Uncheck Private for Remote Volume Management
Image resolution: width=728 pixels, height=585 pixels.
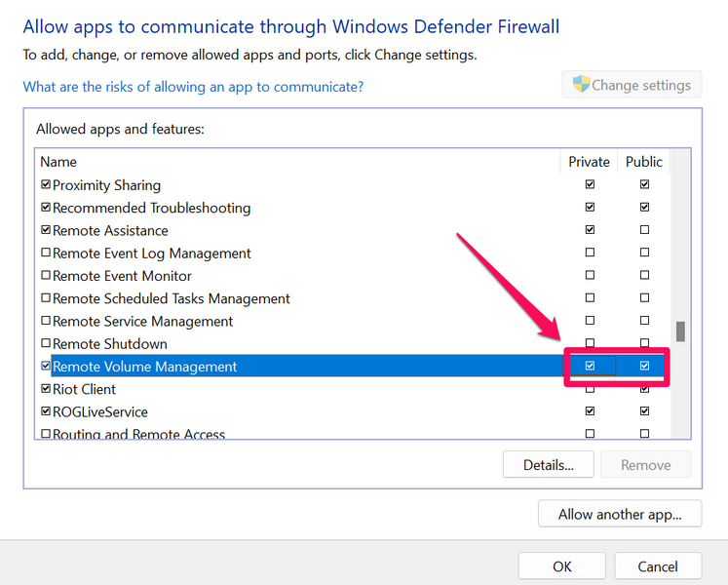[589, 367]
